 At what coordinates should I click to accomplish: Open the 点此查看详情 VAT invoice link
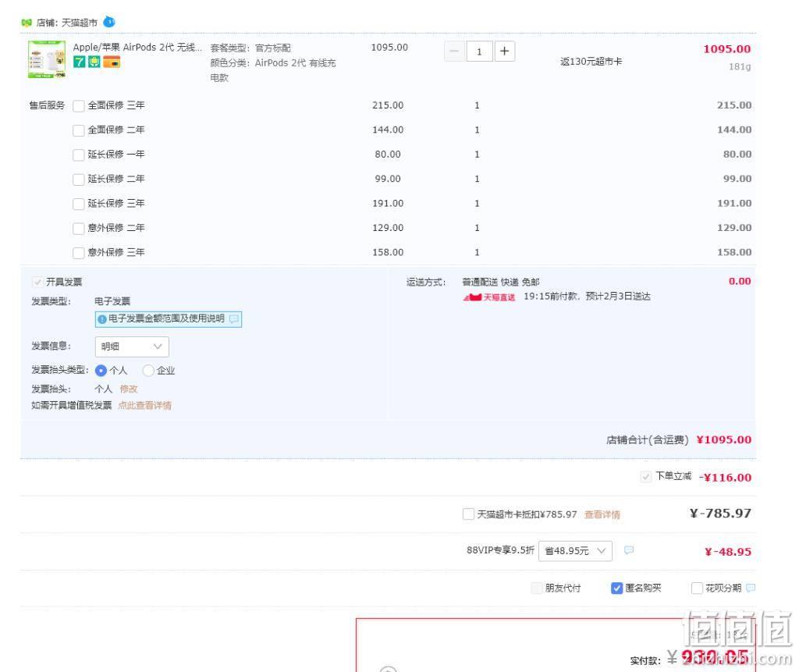144,405
